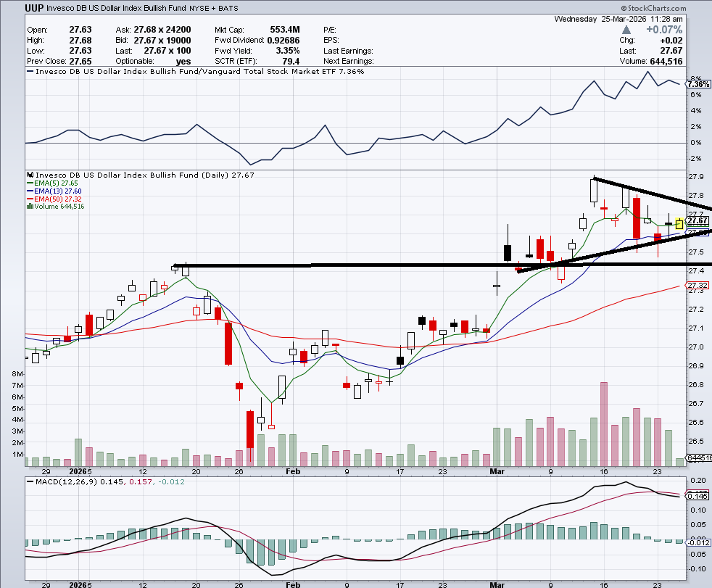Image resolution: width=712 pixels, height=588 pixels.
Task: Click the 0.145 MACD axis tag
Action: pyautogui.click(x=698, y=496)
